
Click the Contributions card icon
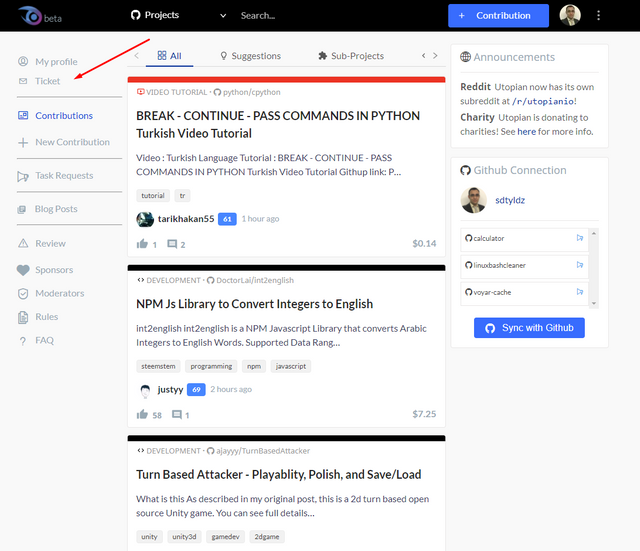23,116
